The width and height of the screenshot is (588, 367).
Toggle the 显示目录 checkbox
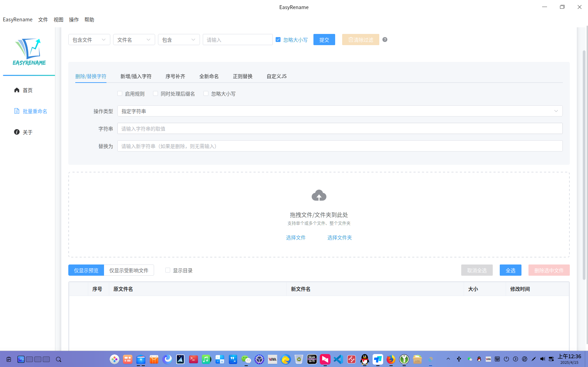pos(168,270)
